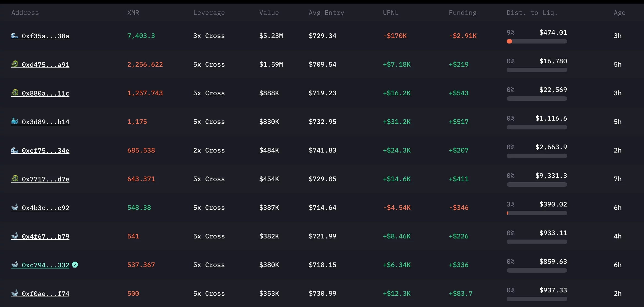Click the whale icon beside 0x4b3c...c92
Image resolution: width=644 pixels, height=307 pixels.
15,207
